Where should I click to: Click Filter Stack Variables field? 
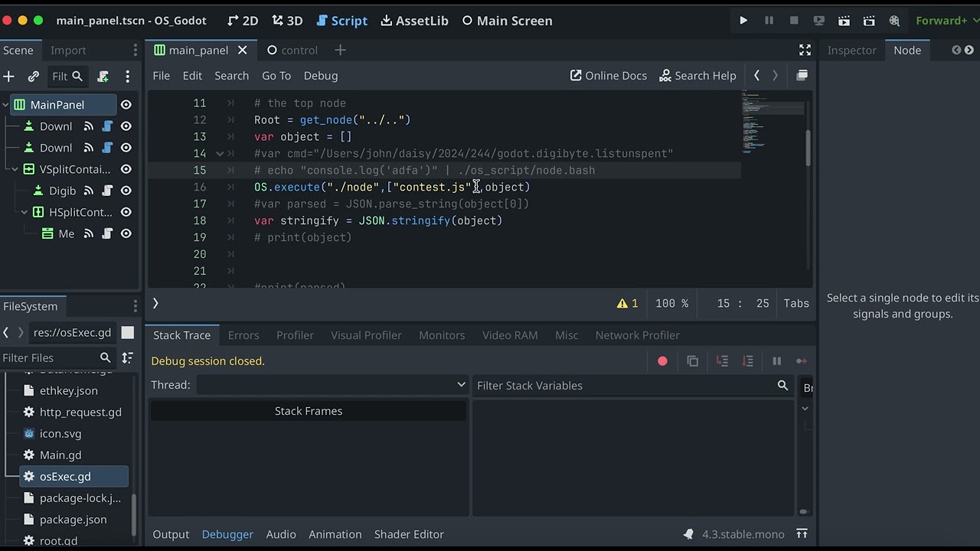tap(632, 385)
